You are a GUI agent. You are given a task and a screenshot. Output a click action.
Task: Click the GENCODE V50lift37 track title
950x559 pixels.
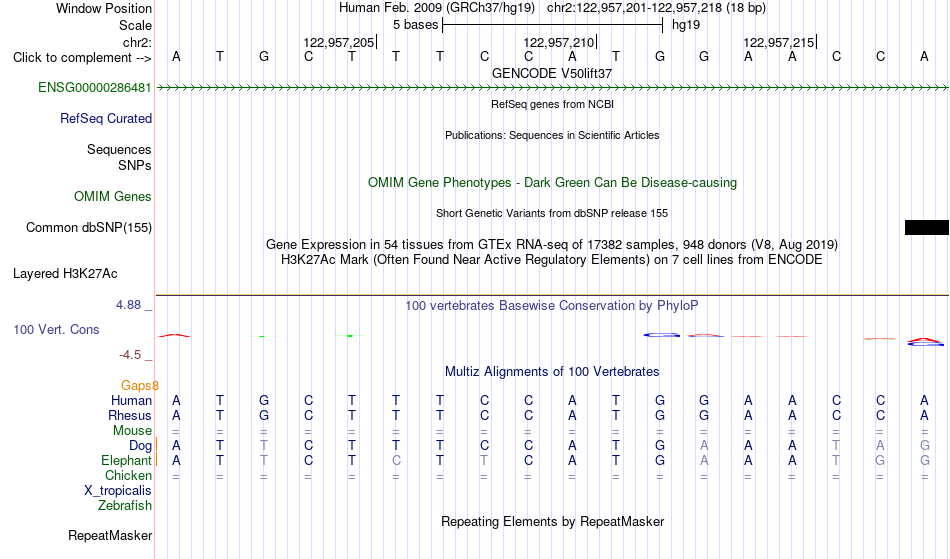point(552,73)
